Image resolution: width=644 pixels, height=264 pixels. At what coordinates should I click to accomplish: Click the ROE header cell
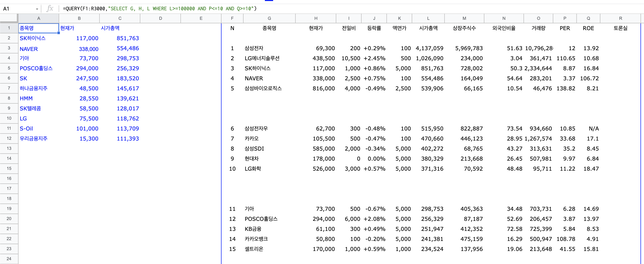point(588,28)
